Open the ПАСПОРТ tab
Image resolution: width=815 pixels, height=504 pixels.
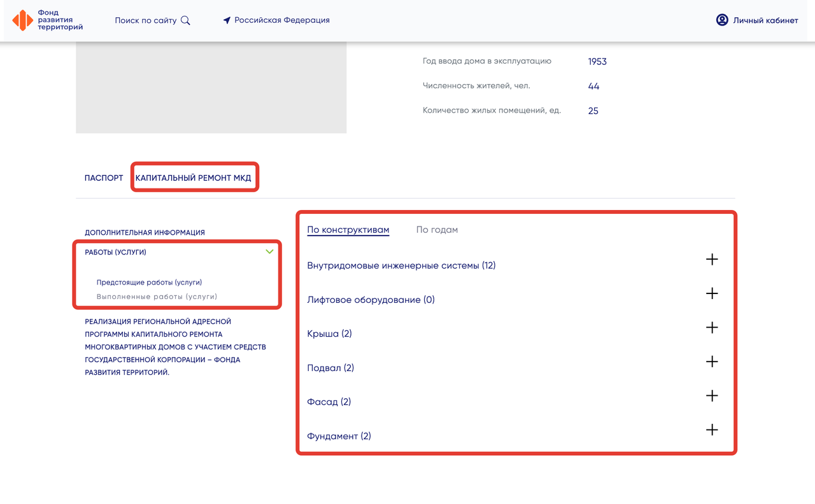click(104, 178)
